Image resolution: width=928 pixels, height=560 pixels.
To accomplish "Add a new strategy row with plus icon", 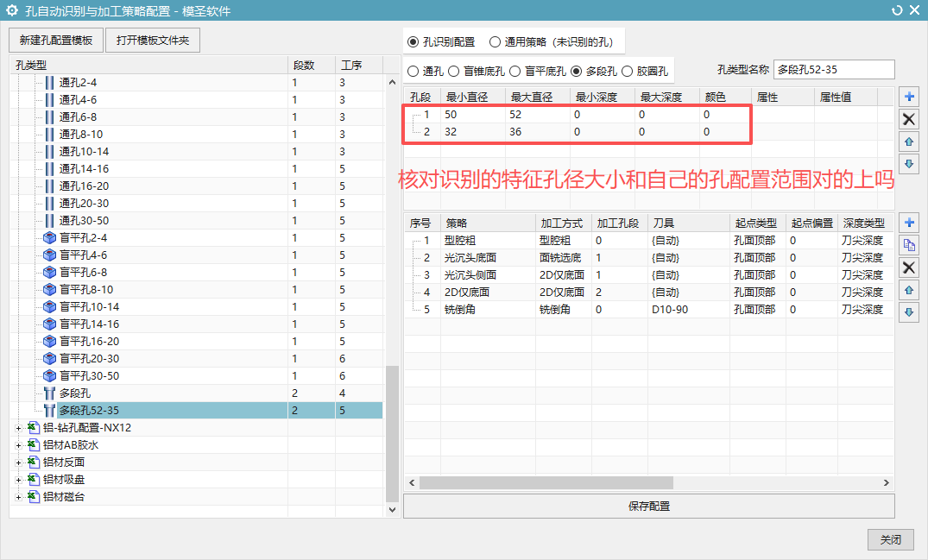I will [909, 223].
